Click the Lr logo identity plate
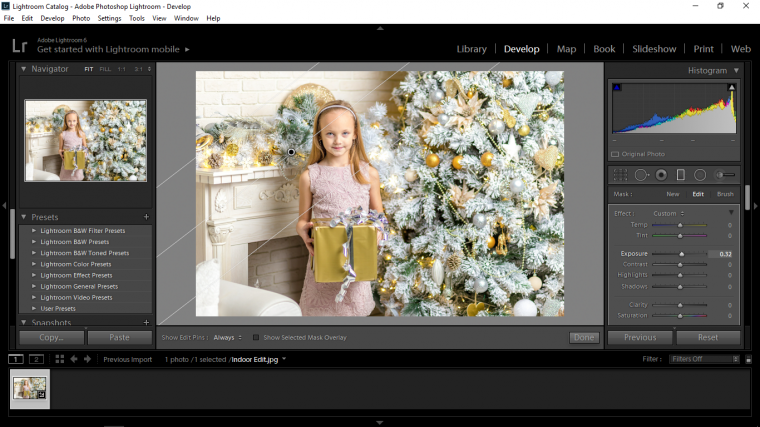760x427 pixels. pyautogui.click(x=19, y=46)
